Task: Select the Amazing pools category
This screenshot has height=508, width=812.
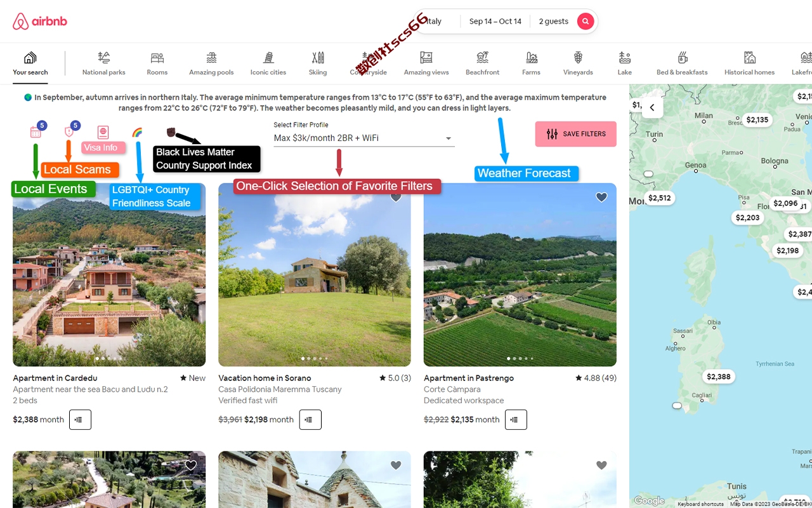Action: point(211,63)
